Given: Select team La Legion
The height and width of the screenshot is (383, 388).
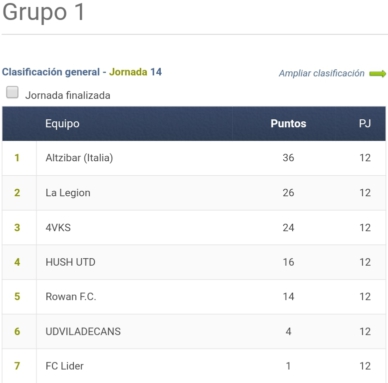Looking at the screenshot, I should [x=68, y=193].
